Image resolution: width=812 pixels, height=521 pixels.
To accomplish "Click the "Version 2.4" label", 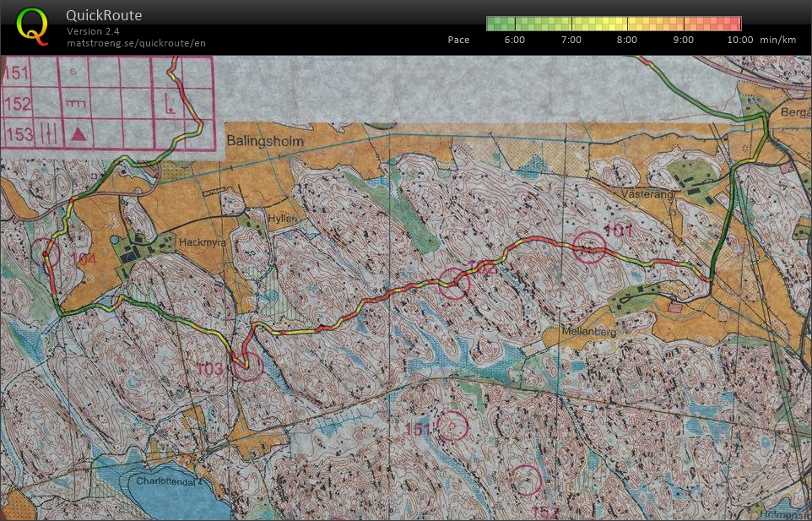I will (93, 31).
